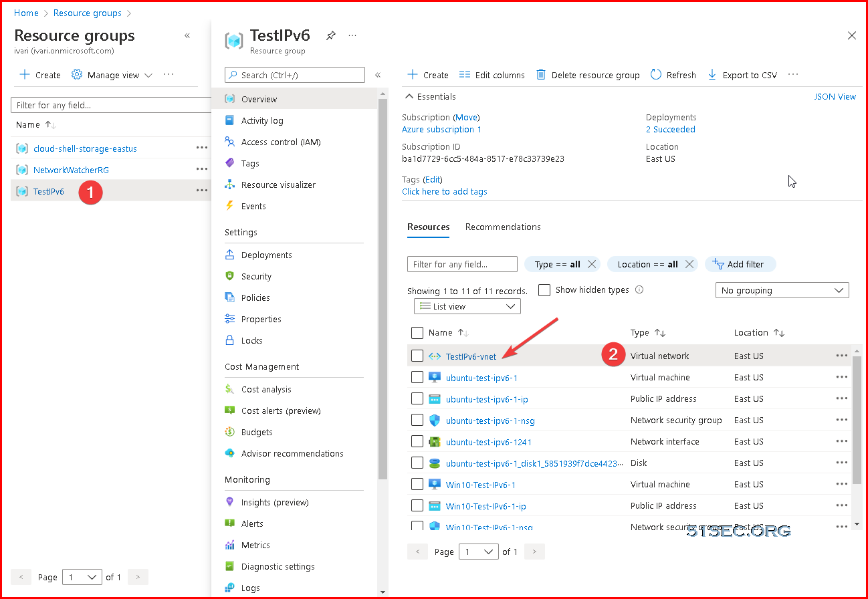Open the List view dropdown
Viewport: 868px width, 599px height.
tap(467, 306)
